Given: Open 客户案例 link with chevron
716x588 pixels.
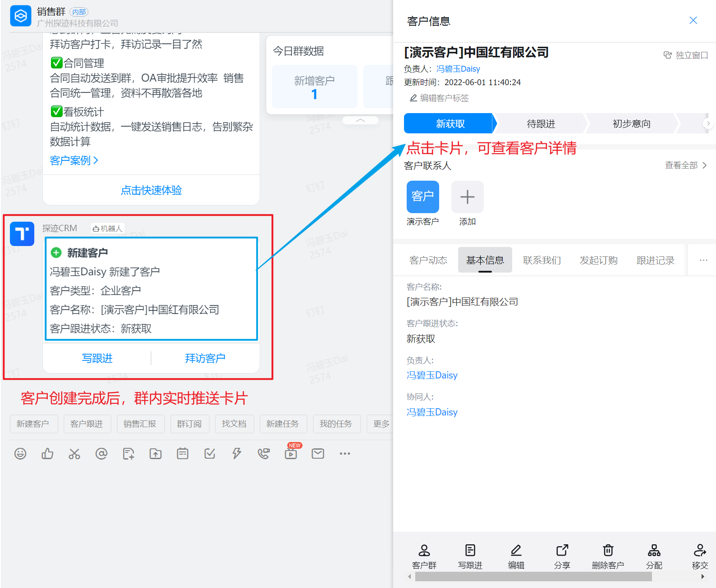Looking at the screenshot, I should [x=74, y=160].
